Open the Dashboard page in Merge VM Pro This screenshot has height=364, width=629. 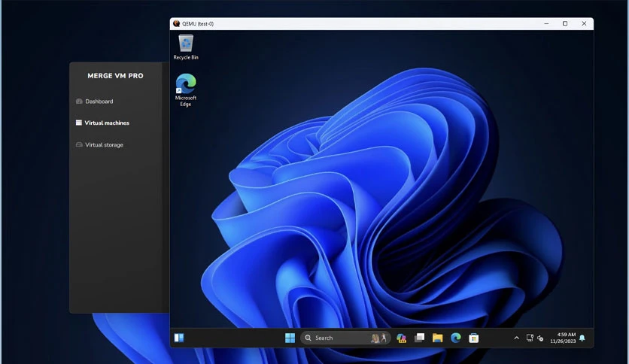pyautogui.click(x=95, y=102)
